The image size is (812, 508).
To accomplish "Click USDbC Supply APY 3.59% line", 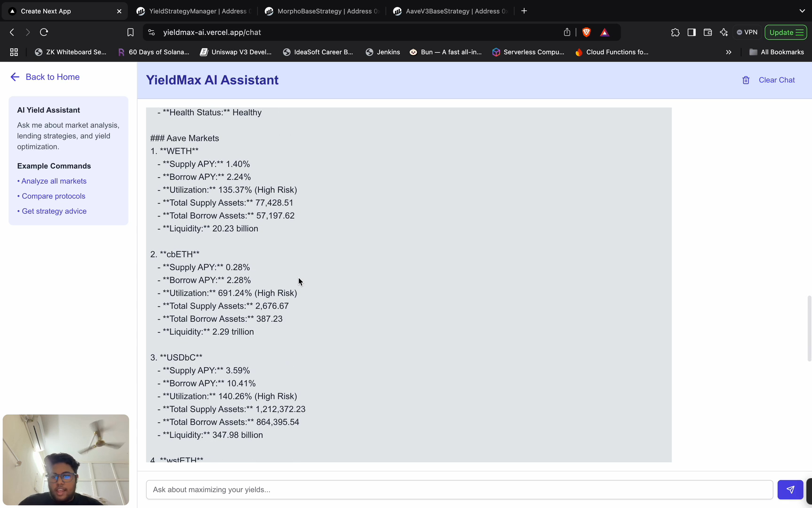I will pyautogui.click(x=203, y=371).
